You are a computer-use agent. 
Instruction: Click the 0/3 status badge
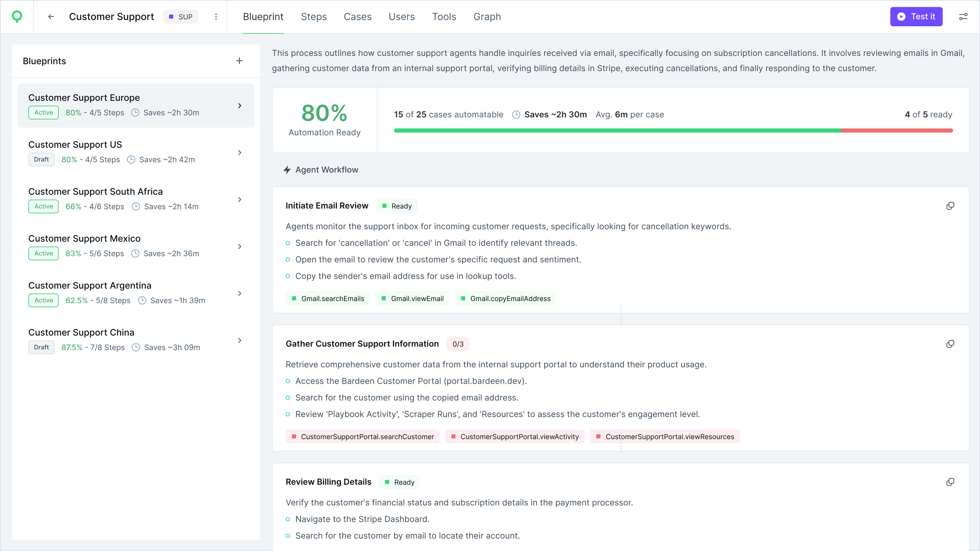point(458,344)
